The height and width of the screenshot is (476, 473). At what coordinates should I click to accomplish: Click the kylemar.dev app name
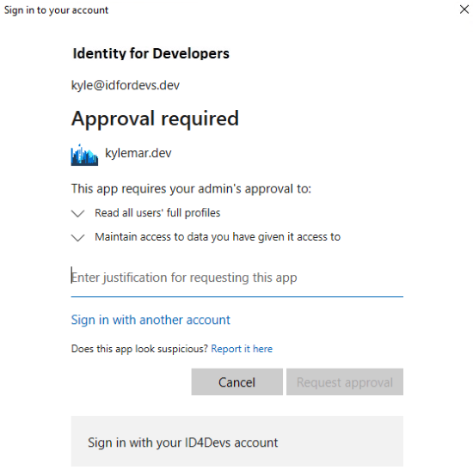click(x=138, y=153)
